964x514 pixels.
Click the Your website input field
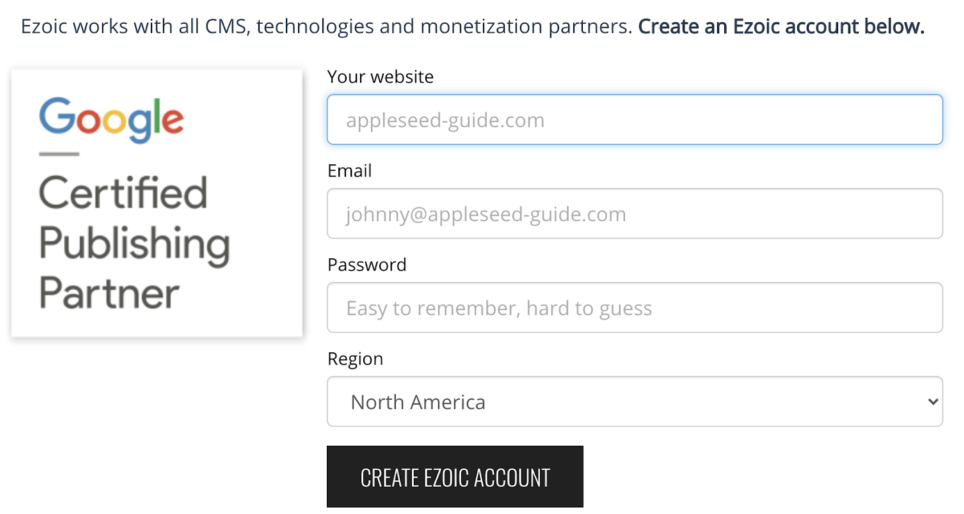click(634, 120)
